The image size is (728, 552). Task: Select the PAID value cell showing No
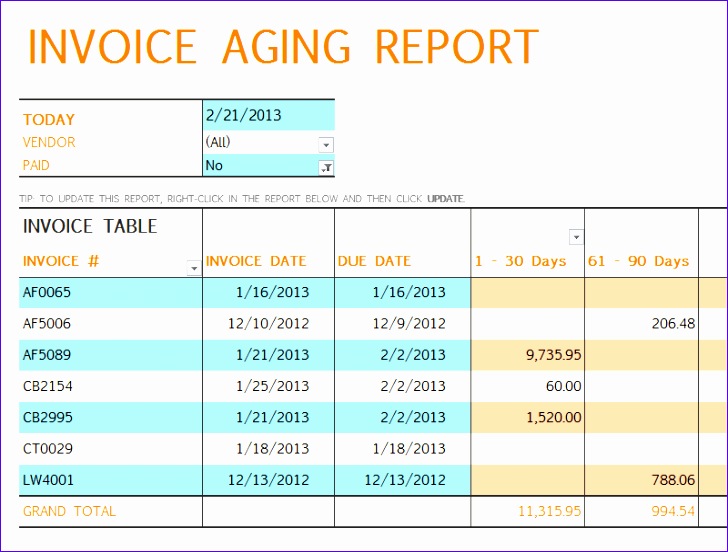[x=268, y=165]
